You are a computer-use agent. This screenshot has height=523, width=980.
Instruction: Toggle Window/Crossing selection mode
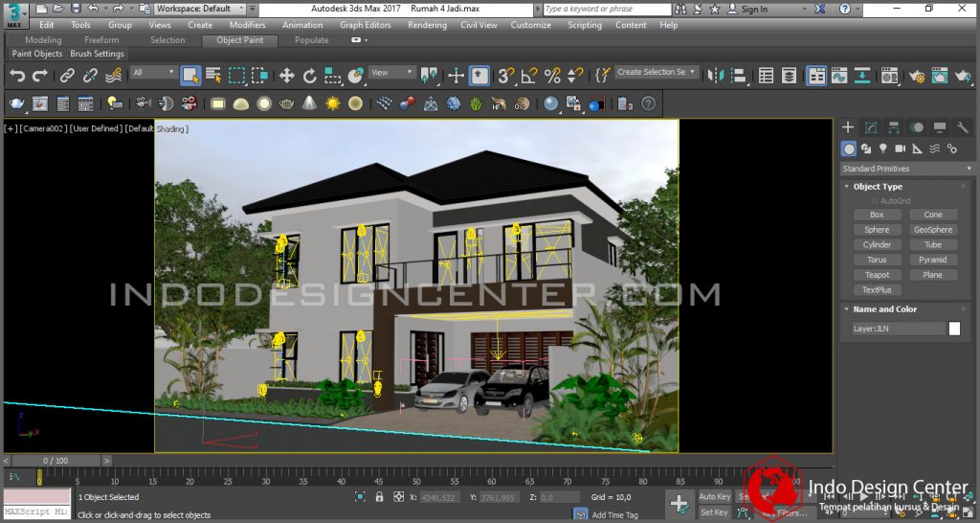click(x=259, y=76)
